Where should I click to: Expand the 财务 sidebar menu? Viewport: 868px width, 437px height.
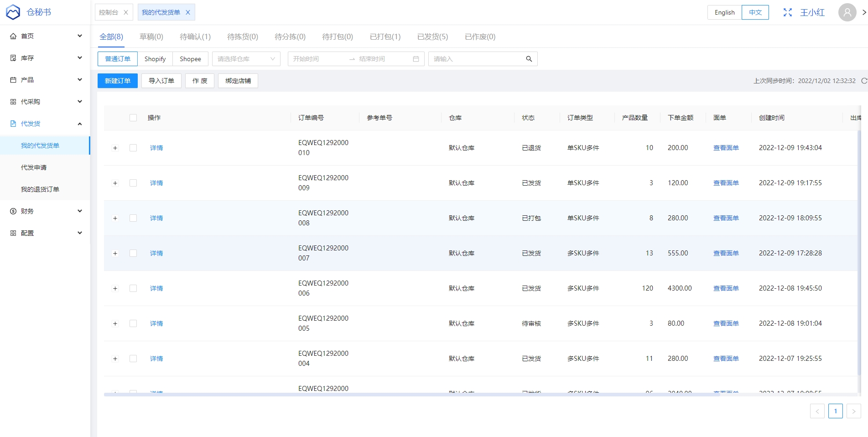coord(80,211)
